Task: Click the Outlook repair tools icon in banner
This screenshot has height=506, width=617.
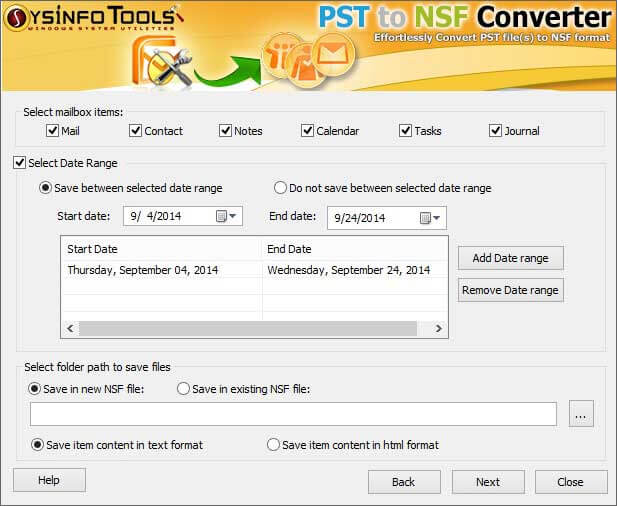Action: click(162, 61)
